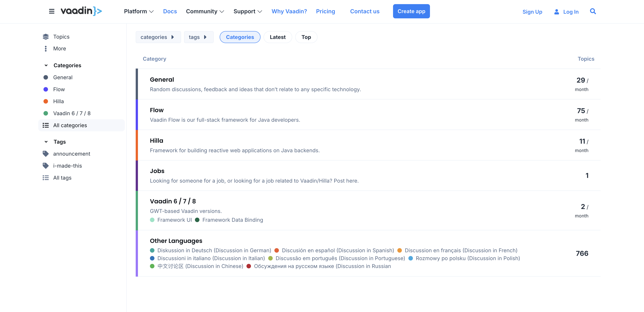Click the orange Hilla category dot in sidebar
Image resolution: width=644 pixels, height=312 pixels.
(x=46, y=102)
